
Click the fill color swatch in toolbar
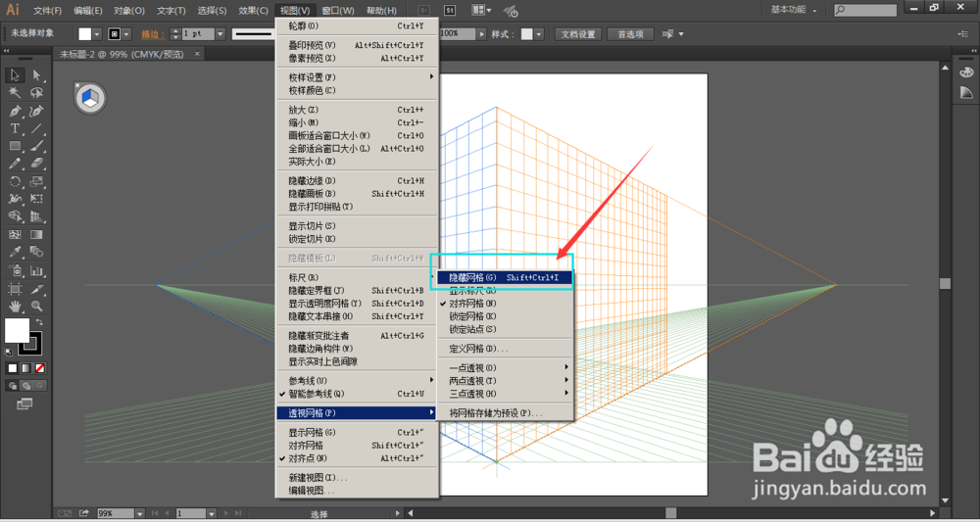tap(17, 330)
